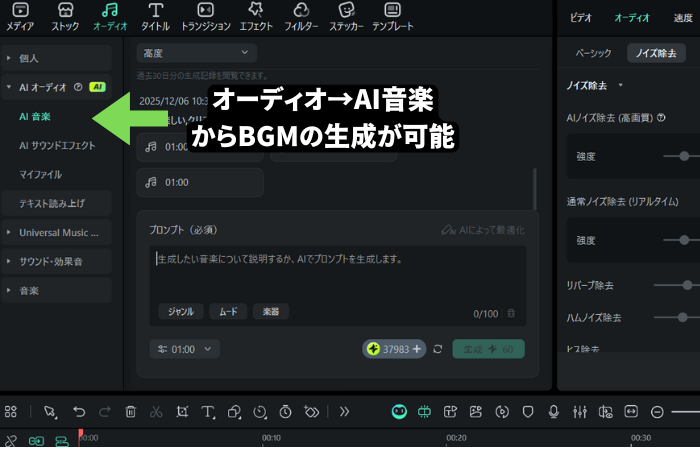Undo the last action
This screenshot has height=450, width=700.
[79, 411]
